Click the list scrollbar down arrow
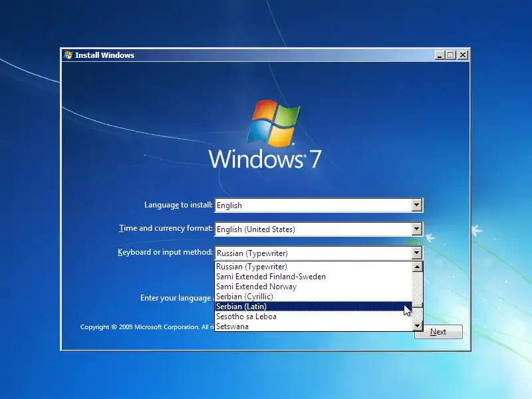The image size is (532, 399). [418, 326]
